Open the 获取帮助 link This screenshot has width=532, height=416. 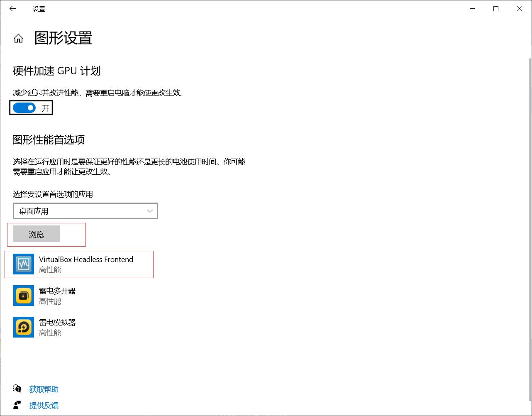[44, 389]
